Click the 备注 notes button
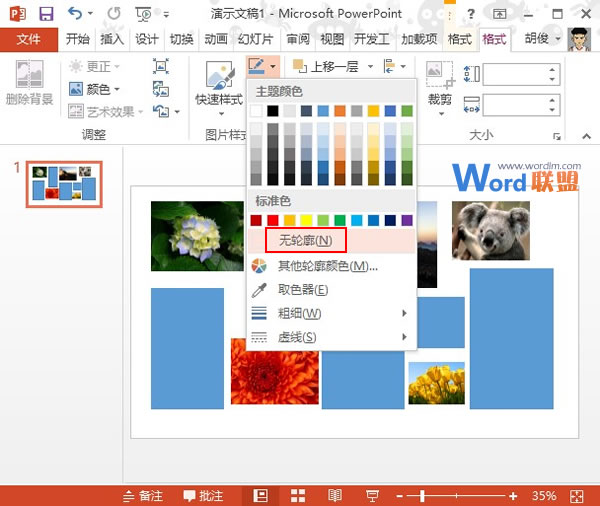 pyautogui.click(x=143, y=496)
